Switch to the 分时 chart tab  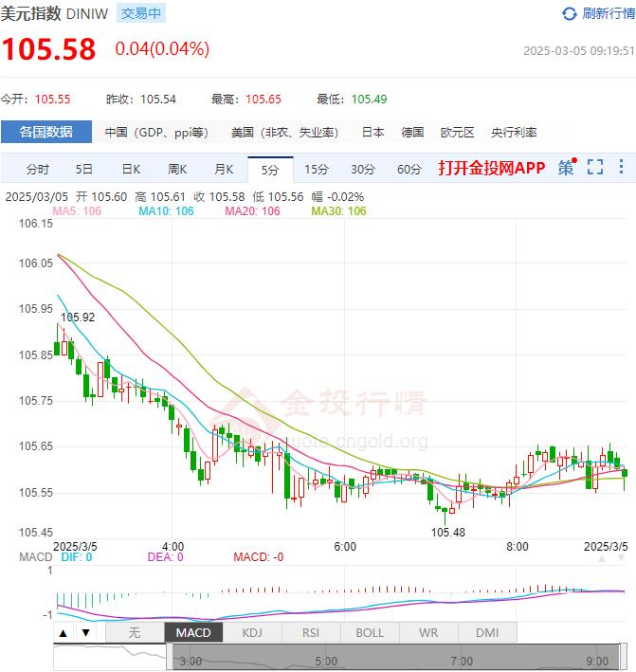click(37, 170)
